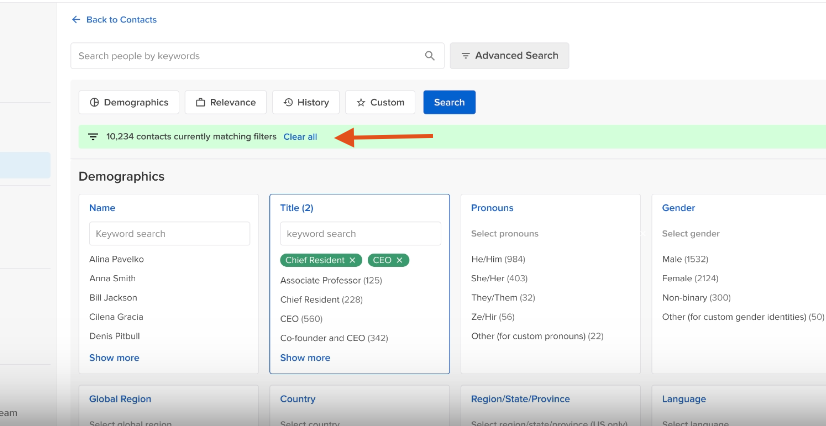Select Denis Pitbull in Name list

114,336
